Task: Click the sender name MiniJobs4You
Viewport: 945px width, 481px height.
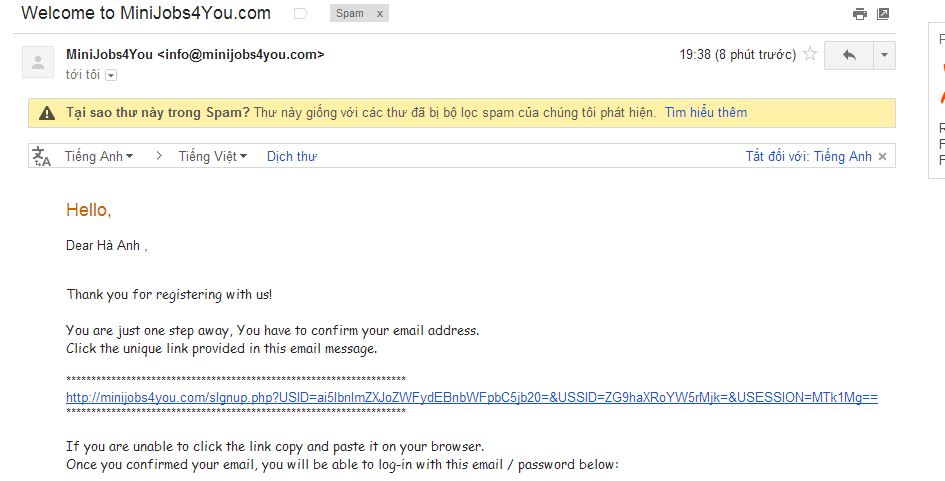Action: click(x=109, y=54)
